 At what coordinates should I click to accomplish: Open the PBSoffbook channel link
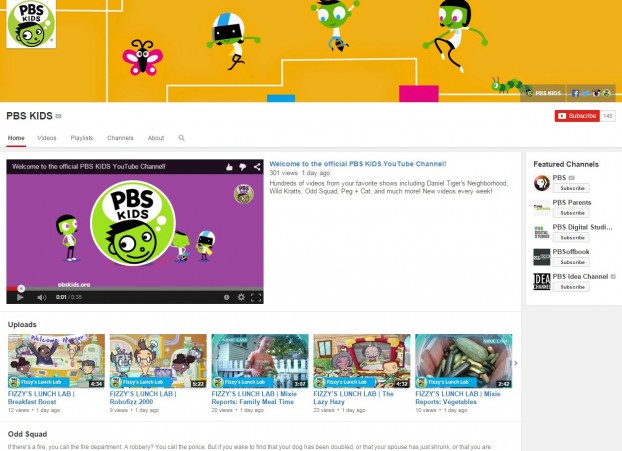(x=571, y=252)
